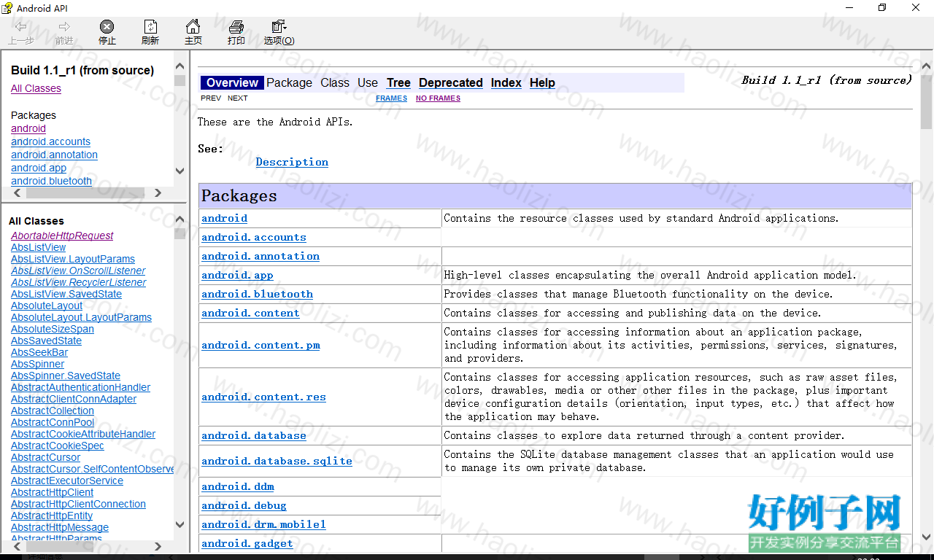This screenshot has height=560, width=934.
Task: Open the AbstractExecutorService class link
Action: (67, 481)
